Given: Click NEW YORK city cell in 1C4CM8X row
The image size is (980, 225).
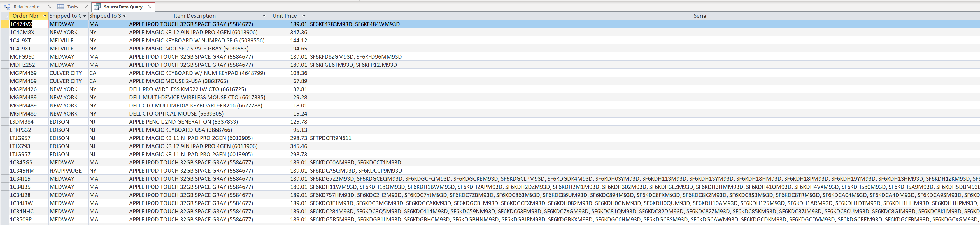Looking at the screenshot, I should [68, 33].
